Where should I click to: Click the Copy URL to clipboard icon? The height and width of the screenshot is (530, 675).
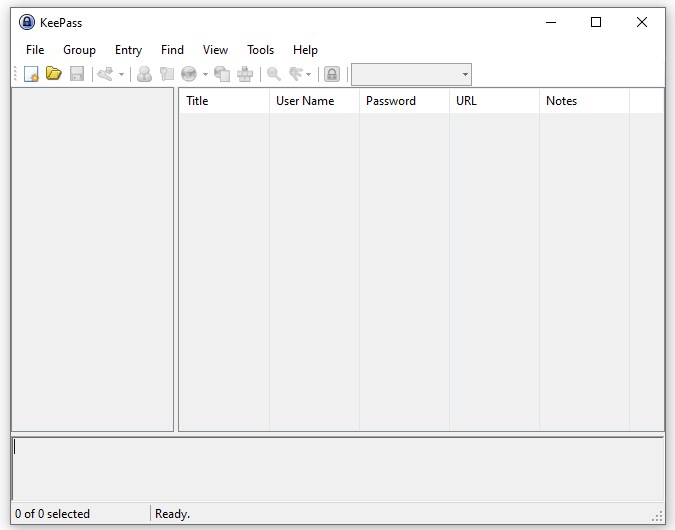222,74
